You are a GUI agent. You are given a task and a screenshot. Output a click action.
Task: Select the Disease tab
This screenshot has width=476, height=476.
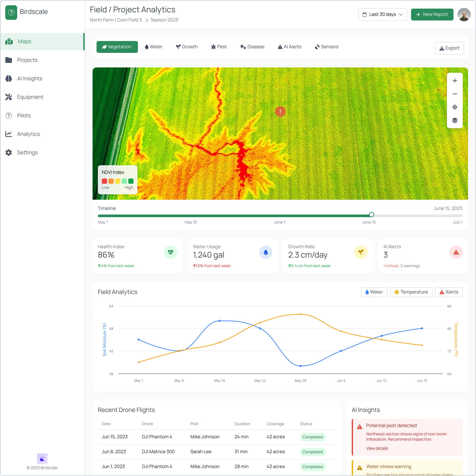[x=252, y=47]
